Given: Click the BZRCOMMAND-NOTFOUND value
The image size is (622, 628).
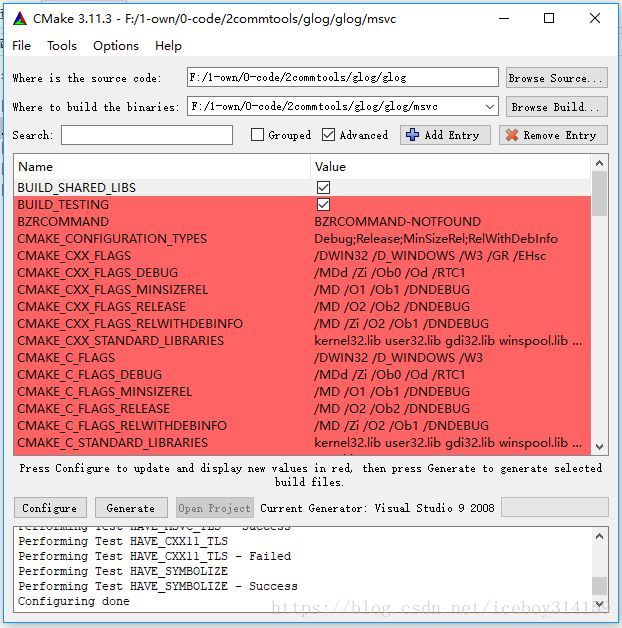Looking at the screenshot, I should pyautogui.click(x=397, y=221).
